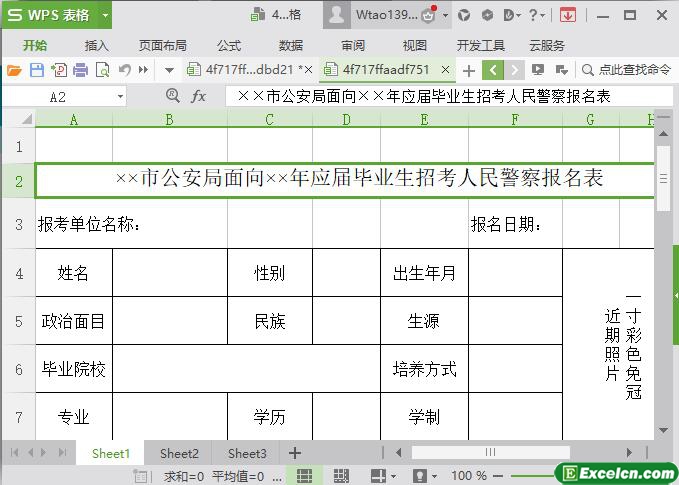Click the horizontal scrollbar thumb
The width and height of the screenshot is (679, 485).
click(490, 453)
